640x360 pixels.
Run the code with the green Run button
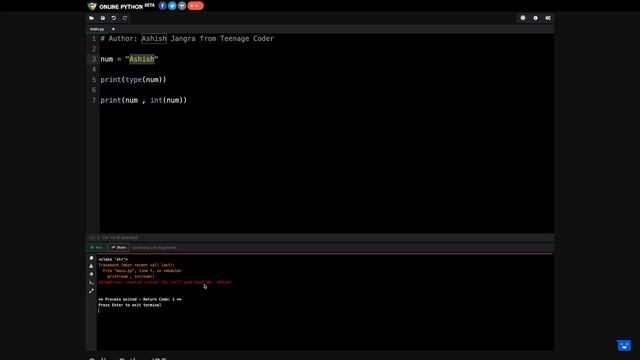(x=96, y=247)
